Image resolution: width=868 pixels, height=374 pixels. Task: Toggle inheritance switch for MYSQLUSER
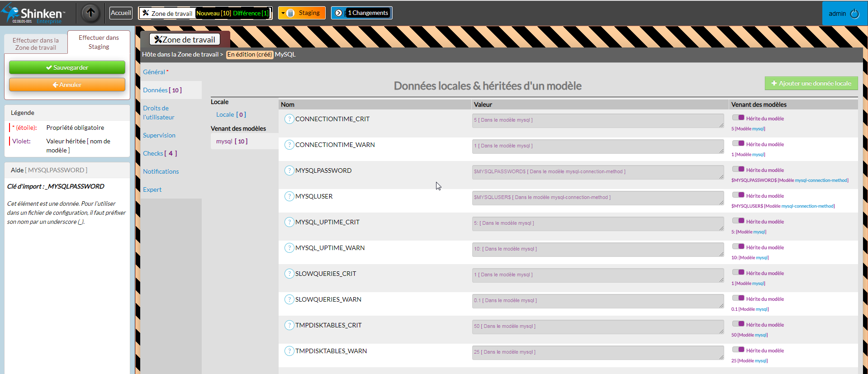pos(738,195)
